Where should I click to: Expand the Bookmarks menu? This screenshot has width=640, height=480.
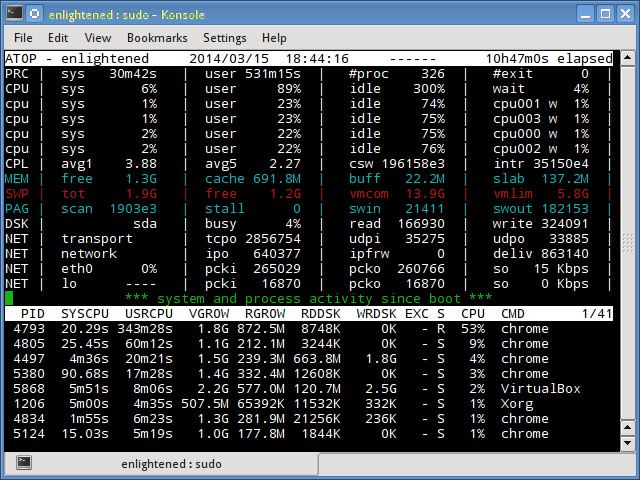click(x=157, y=38)
